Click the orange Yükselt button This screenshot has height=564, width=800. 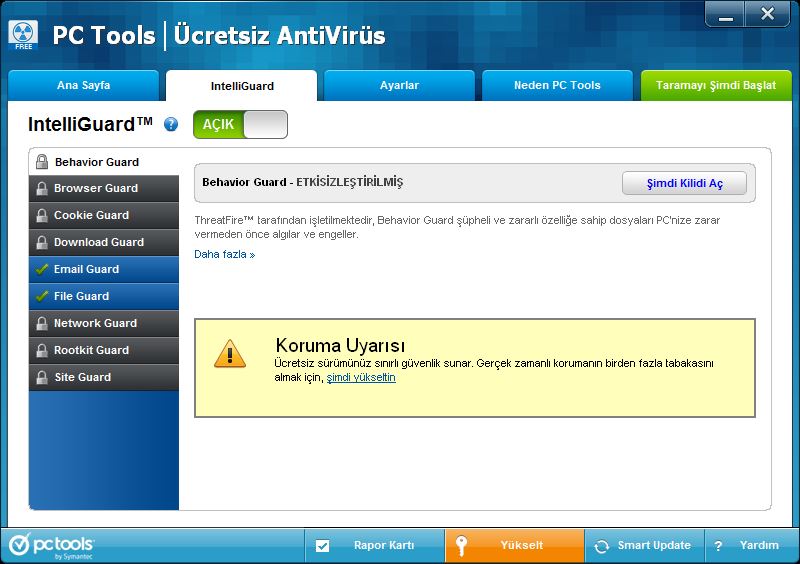(x=514, y=546)
